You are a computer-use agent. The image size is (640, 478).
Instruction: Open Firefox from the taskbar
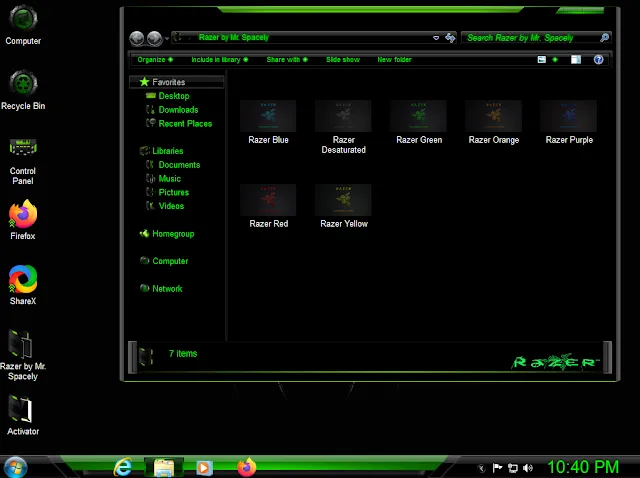pyautogui.click(x=247, y=467)
